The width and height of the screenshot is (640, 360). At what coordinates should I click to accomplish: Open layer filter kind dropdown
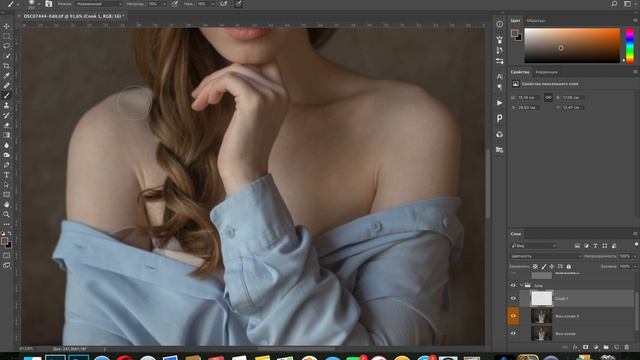pyautogui.click(x=534, y=246)
